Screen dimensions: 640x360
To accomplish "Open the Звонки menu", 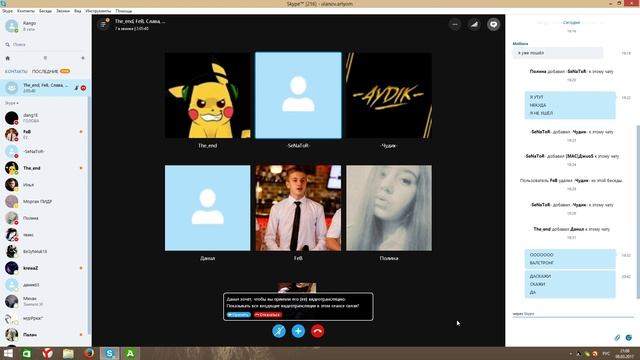I will tap(63, 11).
